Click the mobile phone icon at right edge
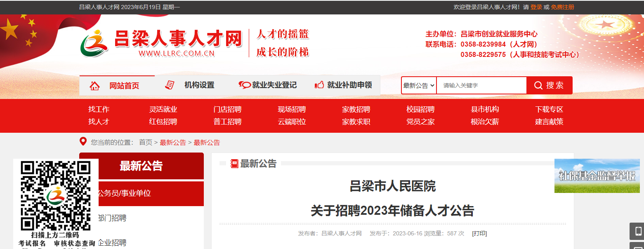Screen dimensions: 644x249 tap(638, 231)
